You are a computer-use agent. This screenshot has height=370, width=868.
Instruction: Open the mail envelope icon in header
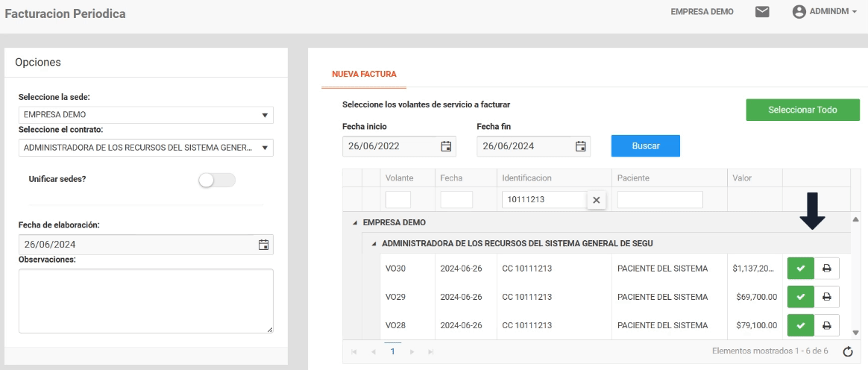tap(762, 13)
